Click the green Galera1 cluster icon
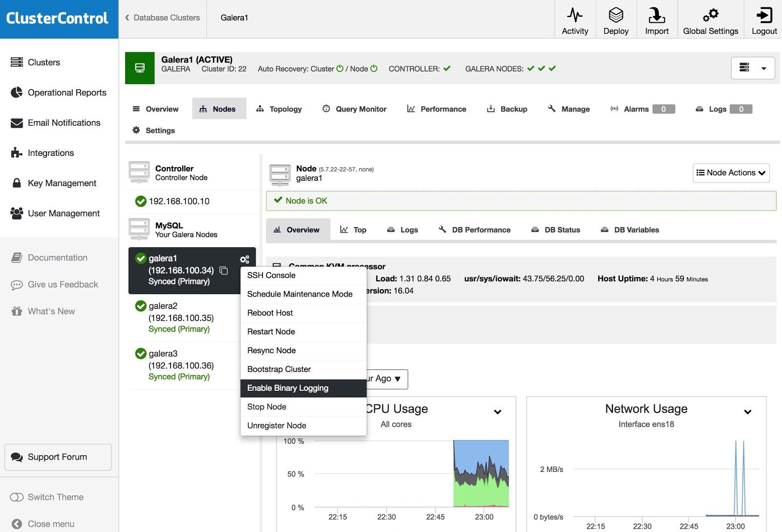782x532 pixels. coord(140,68)
